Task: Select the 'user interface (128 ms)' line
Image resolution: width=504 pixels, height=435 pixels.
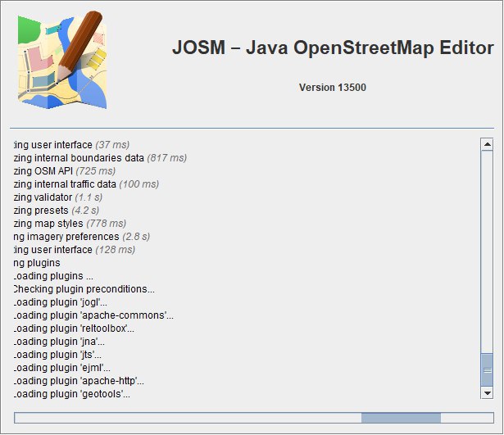Action: [x=75, y=250]
